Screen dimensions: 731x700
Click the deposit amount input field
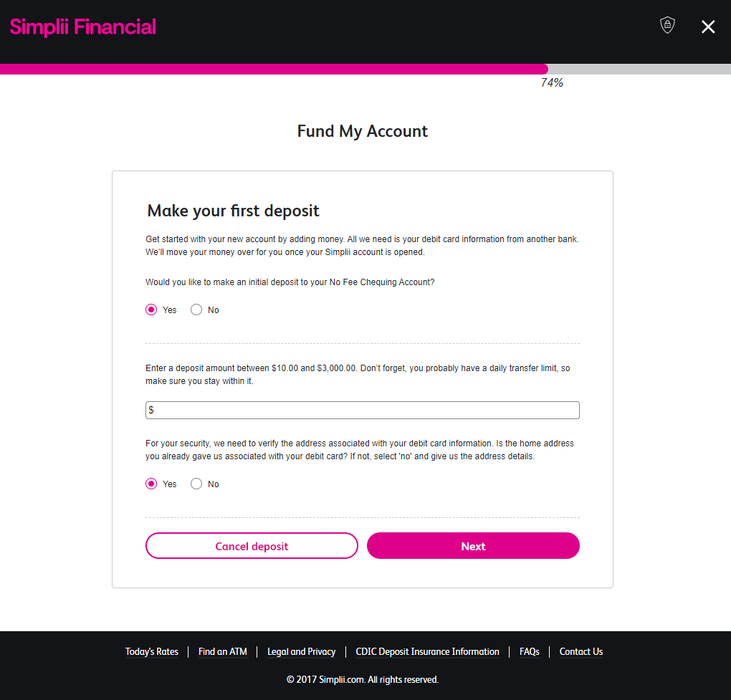(x=363, y=411)
